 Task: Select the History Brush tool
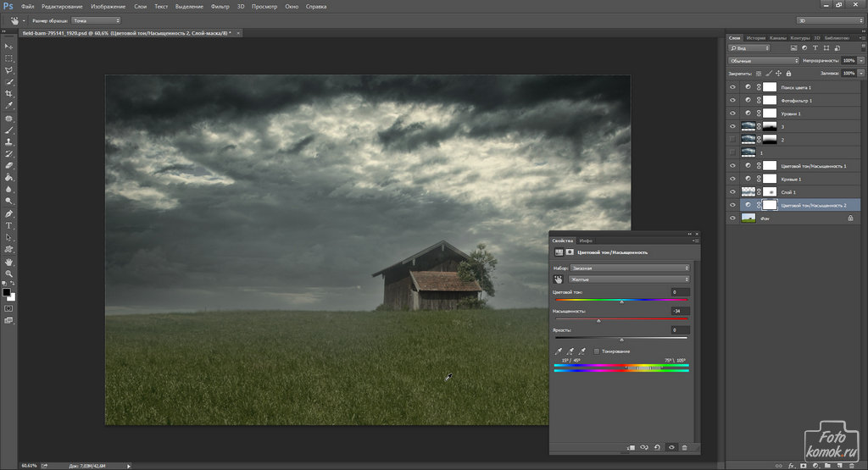coord(8,154)
